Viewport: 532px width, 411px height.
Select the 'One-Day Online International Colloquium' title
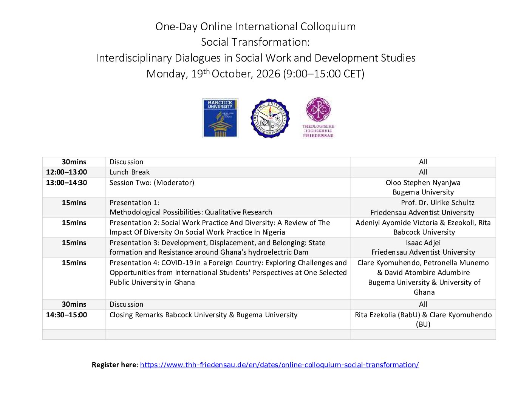[255, 26]
